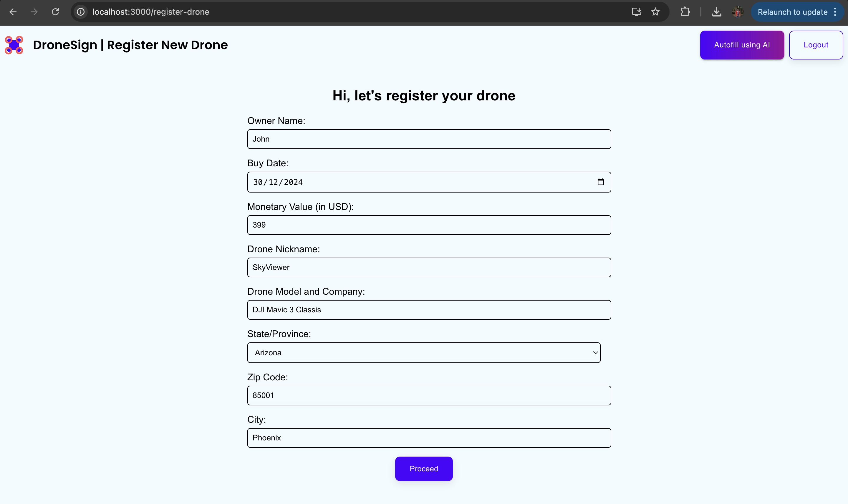Open the Chrome three-dot menu
This screenshot has height=504, width=848.
pos(835,12)
